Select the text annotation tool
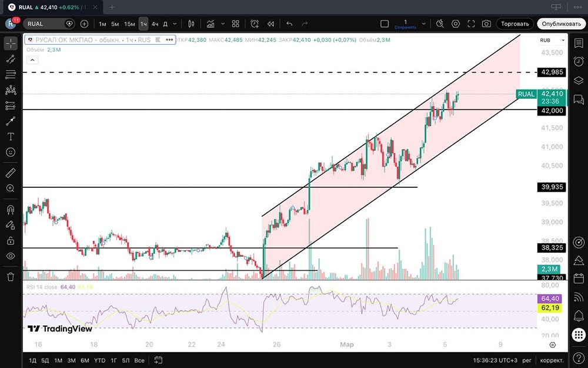Viewport: 588px width, 368px height. (11, 137)
